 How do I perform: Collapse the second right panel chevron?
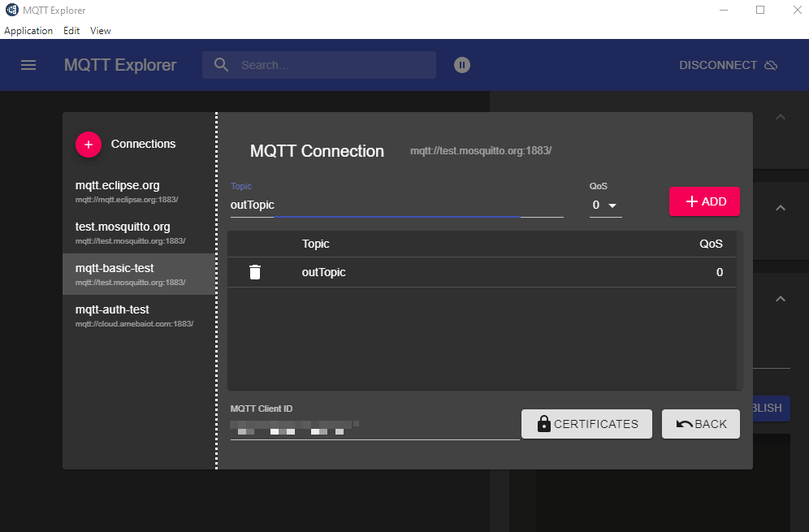coord(781,208)
